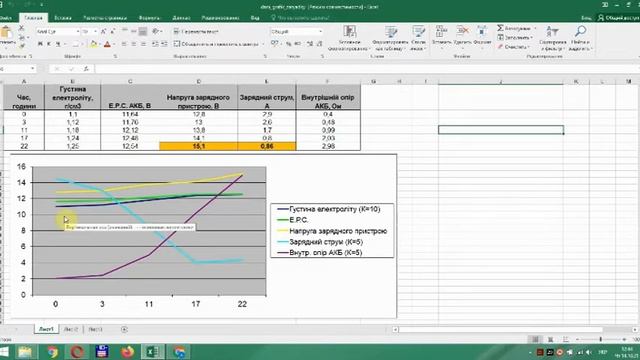Open Windows Start menu

pyautogui.click(x=4, y=352)
